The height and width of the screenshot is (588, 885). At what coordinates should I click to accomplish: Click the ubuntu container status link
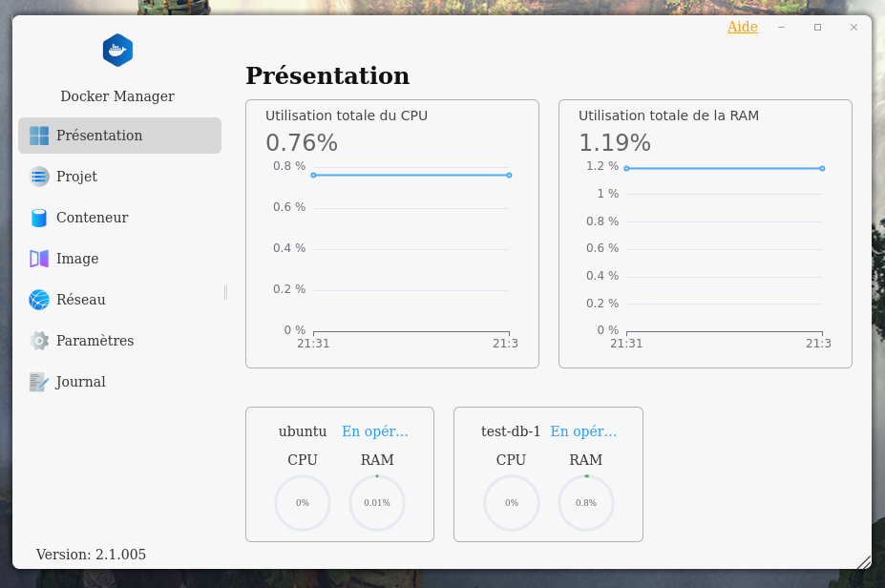(x=374, y=431)
